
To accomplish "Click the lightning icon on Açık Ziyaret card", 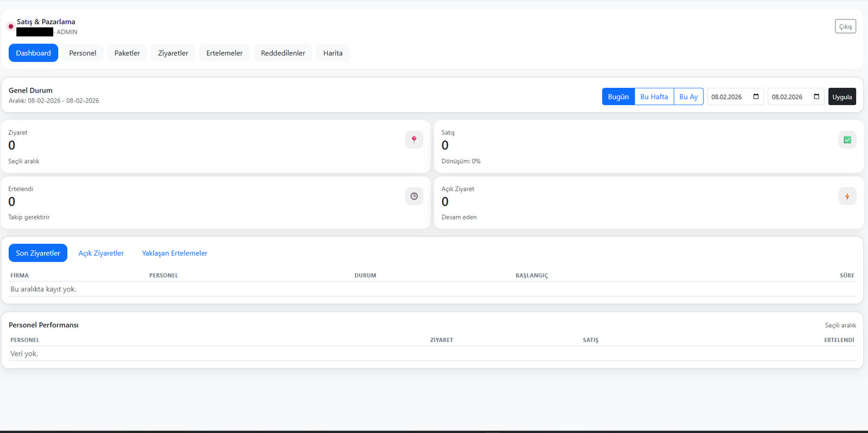I will pyautogui.click(x=847, y=196).
